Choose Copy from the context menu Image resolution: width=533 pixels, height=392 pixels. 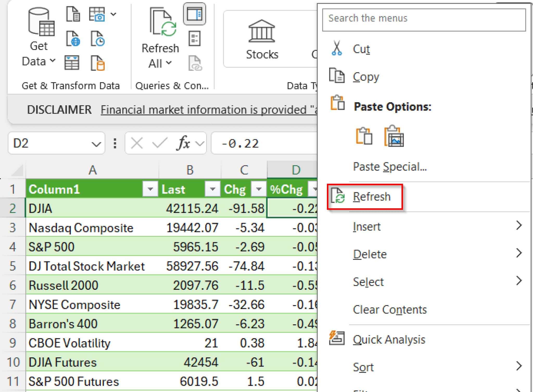(x=366, y=76)
